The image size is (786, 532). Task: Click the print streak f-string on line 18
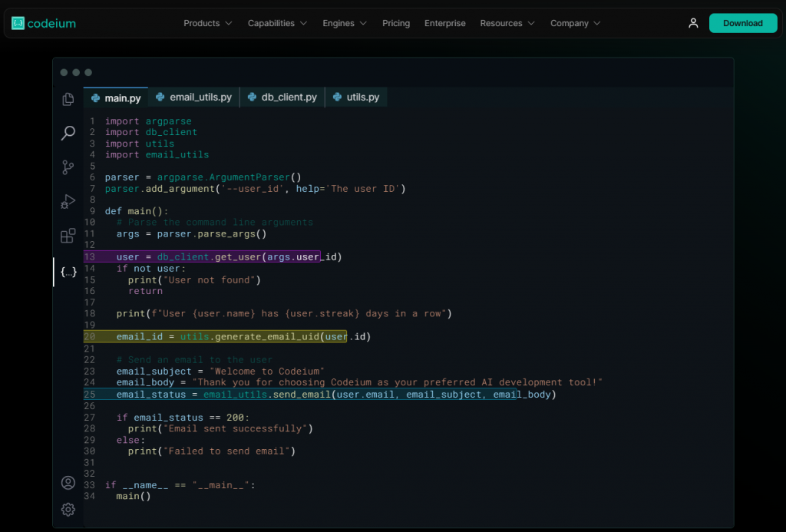(284, 313)
